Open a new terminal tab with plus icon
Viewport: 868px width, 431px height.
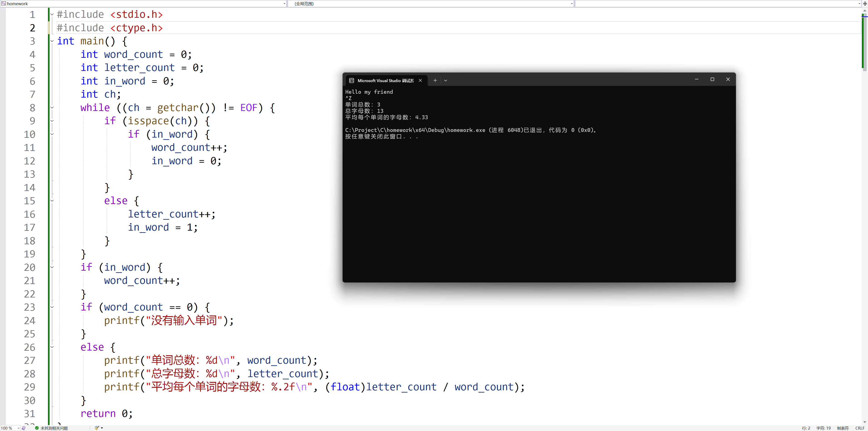click(435, 81)
